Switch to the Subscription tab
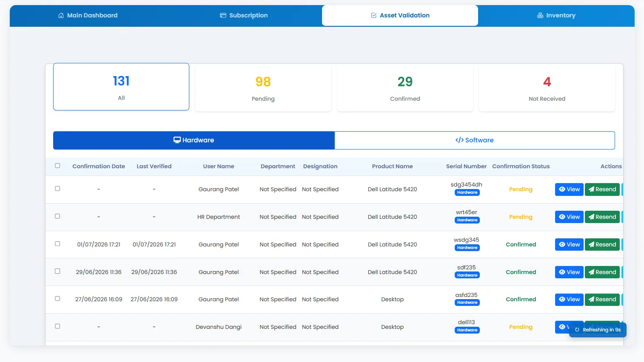Viewport: 644px width, 362px height. [x=244, y=15]
